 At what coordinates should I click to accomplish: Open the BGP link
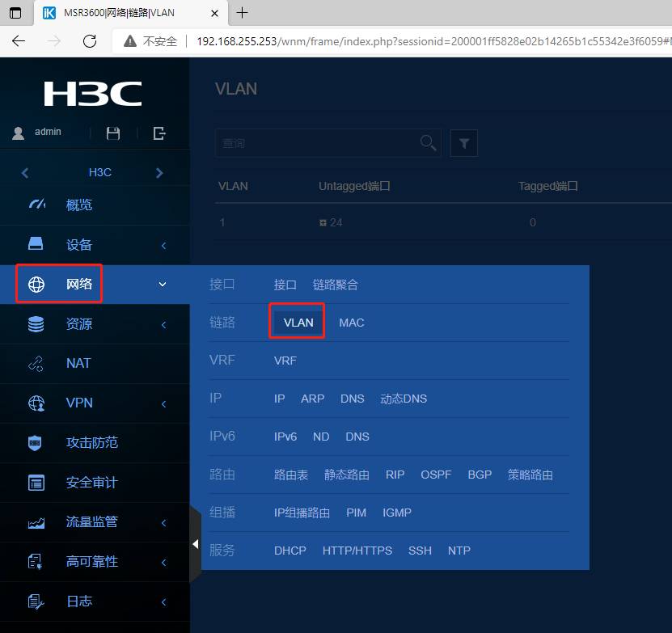pyautogui.click(x=480, y=475)
